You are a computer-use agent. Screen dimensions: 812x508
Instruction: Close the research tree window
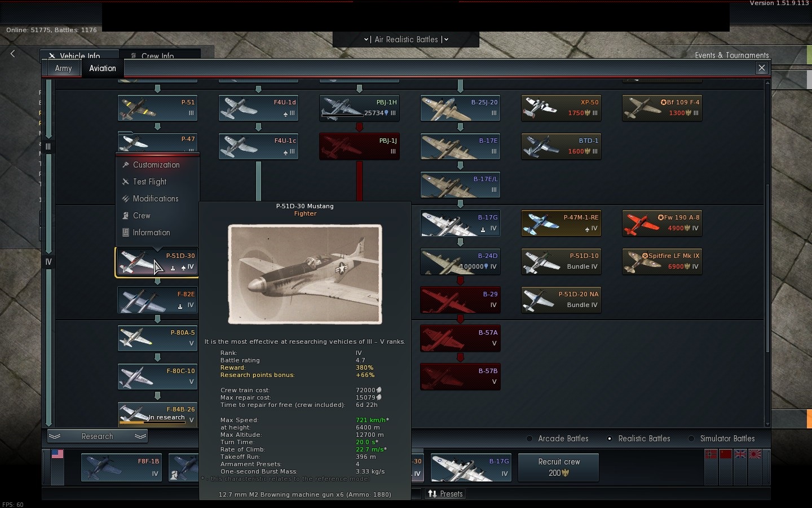point(762,68)
